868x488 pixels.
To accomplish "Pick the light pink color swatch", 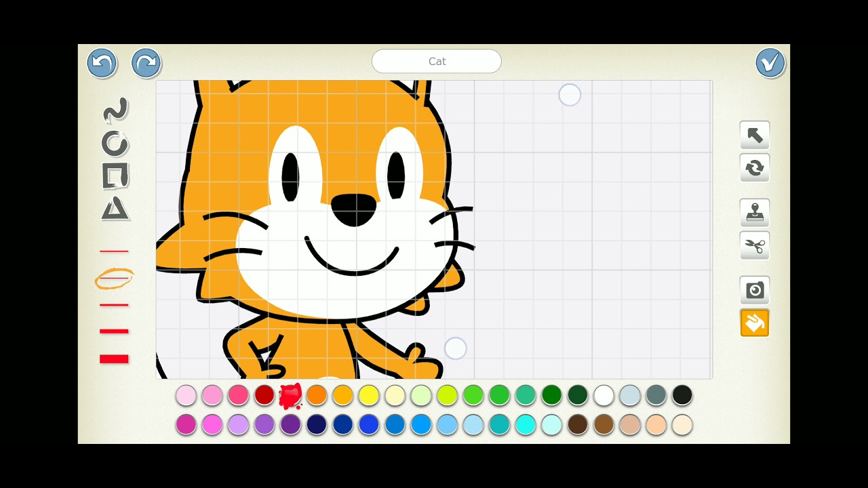I will 186,395.
